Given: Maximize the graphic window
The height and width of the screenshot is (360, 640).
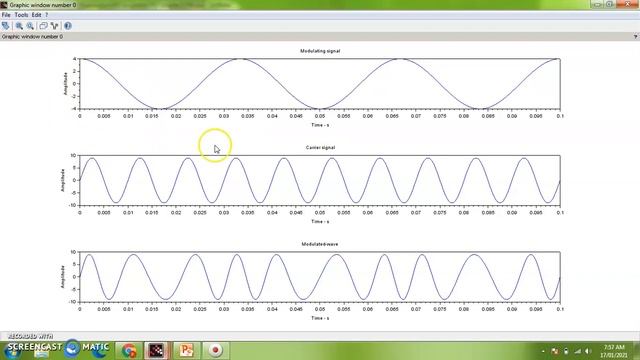Looking at the screenshot, I should click(x=609, y=4).
